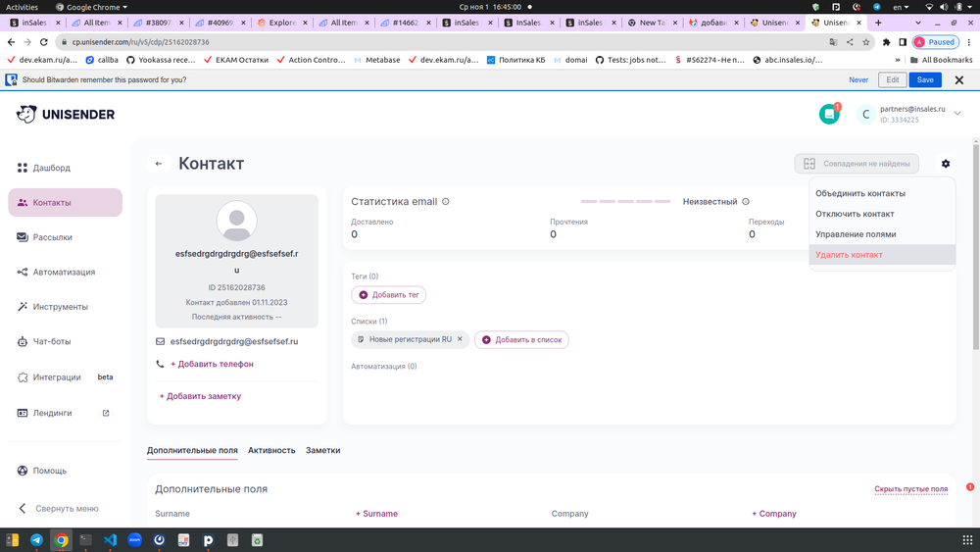This screenshot has width=980, height=552.
Task: Save the password in Bitwarden bar
Action: [924, 79]
